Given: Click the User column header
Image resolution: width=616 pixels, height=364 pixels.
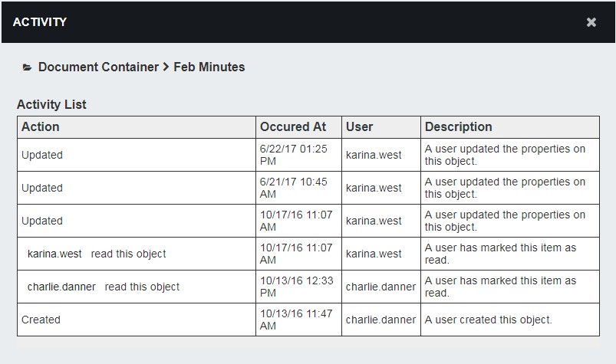Looking at the screenshot, I should click(360, 127).
